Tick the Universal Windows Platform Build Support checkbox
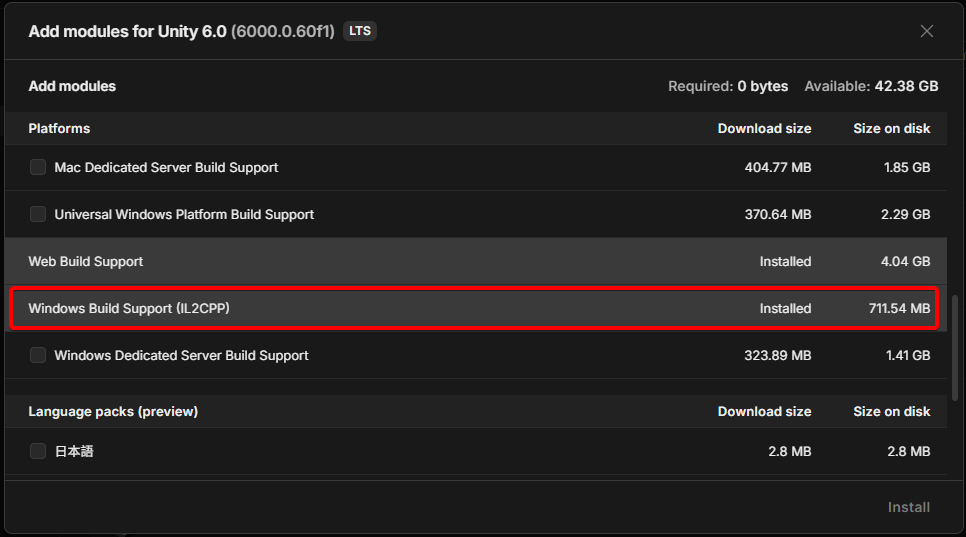This screenshot has width=966, height=537. pyautogui.click(x=38, y=214)
